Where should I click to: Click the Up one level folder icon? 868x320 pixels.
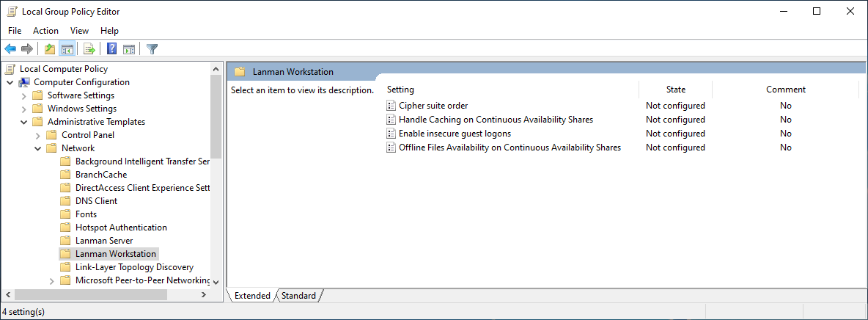click(49, 49)
